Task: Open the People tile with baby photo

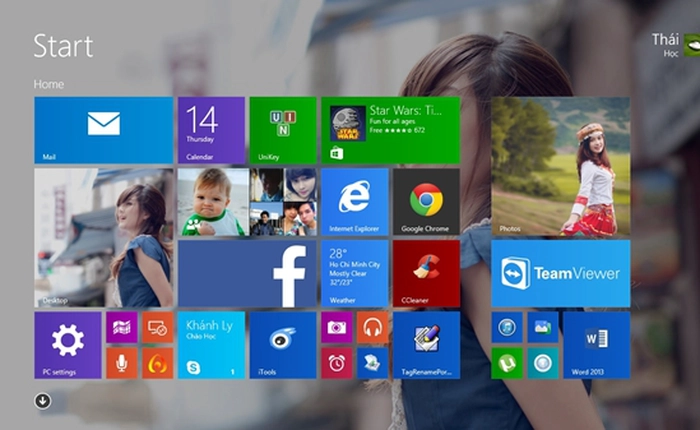Action: 247,202
